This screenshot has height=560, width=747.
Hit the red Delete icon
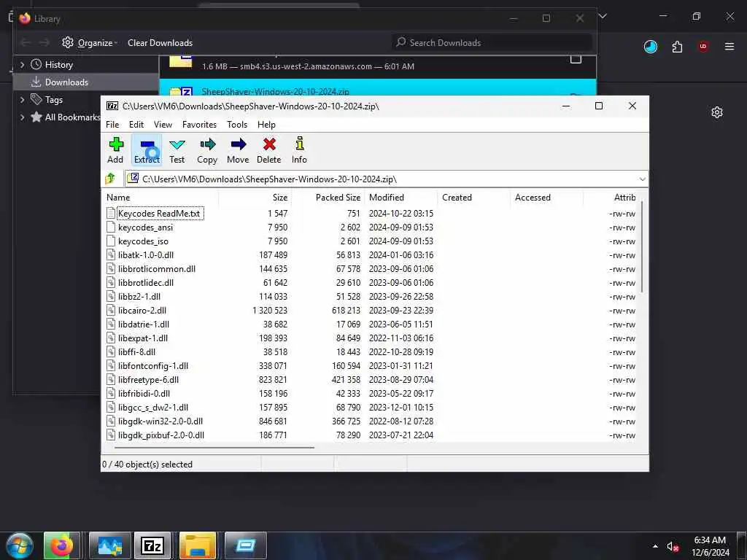pos(269,150)
